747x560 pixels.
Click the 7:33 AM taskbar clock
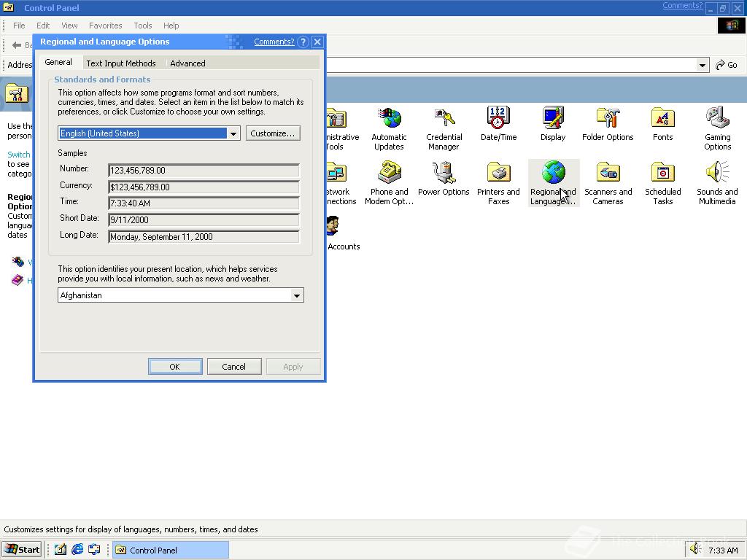click(x=723, y=551)
